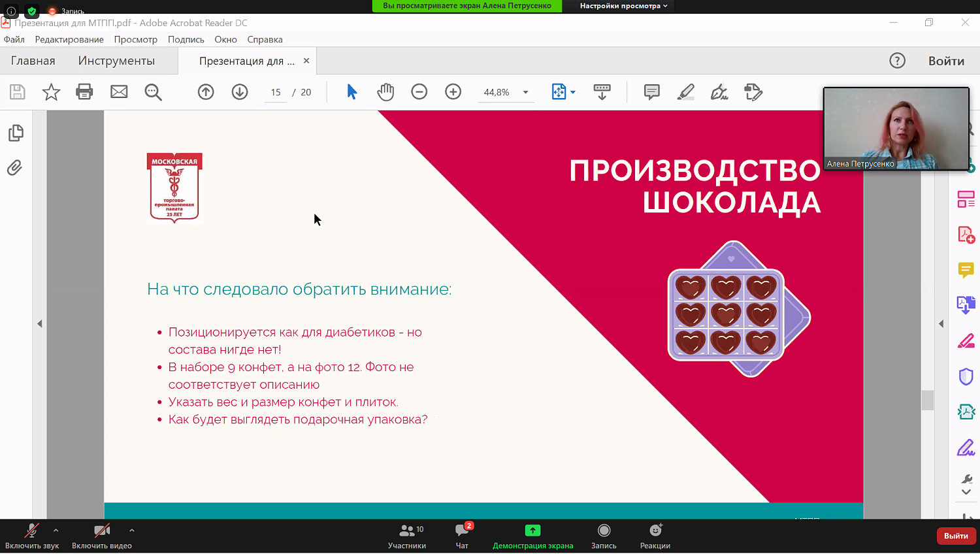Click Войти sign-in button

coord(947,61)
